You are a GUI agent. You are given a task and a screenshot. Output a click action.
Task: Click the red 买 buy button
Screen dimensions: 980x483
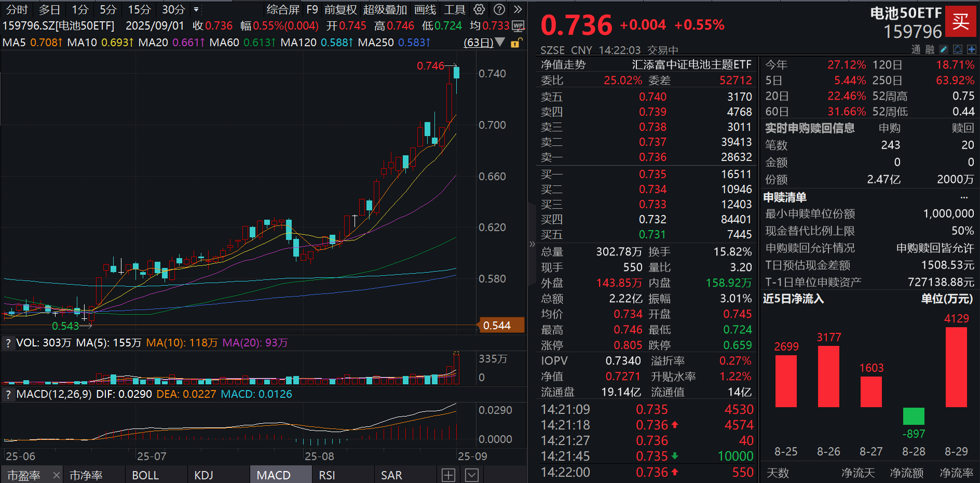click(961, 22)
